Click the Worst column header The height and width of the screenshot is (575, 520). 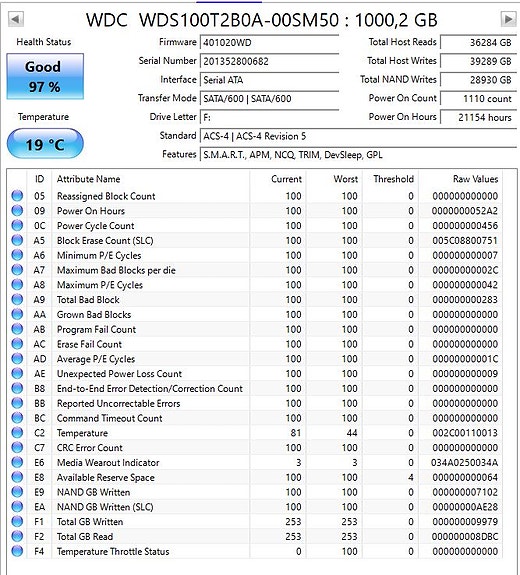pos(345,179)
